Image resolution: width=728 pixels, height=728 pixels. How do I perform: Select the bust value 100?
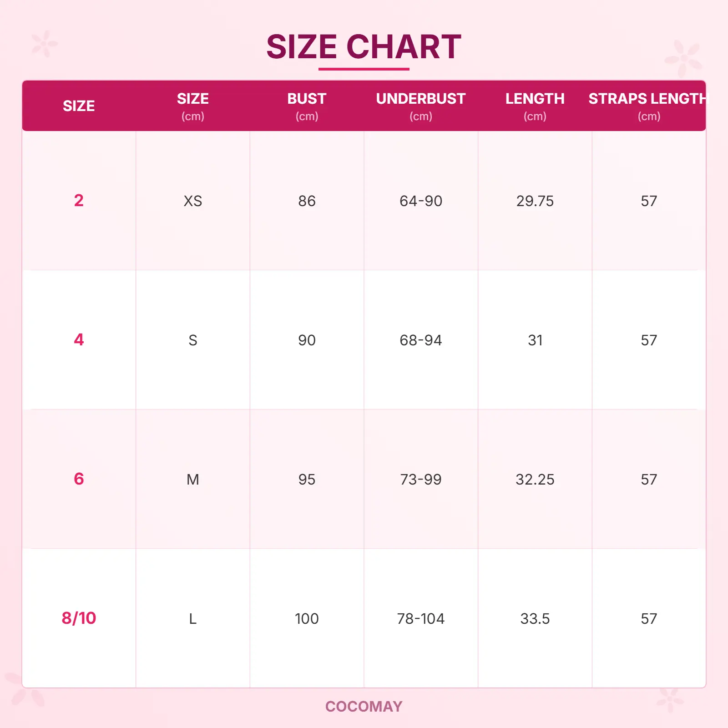tap(307, 619)
